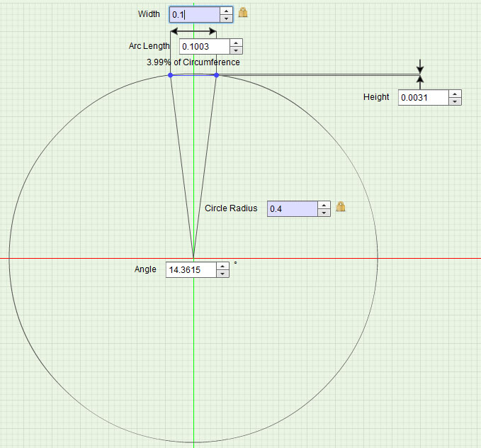Decrease Circle Radius with down arrow

point(324,213)
